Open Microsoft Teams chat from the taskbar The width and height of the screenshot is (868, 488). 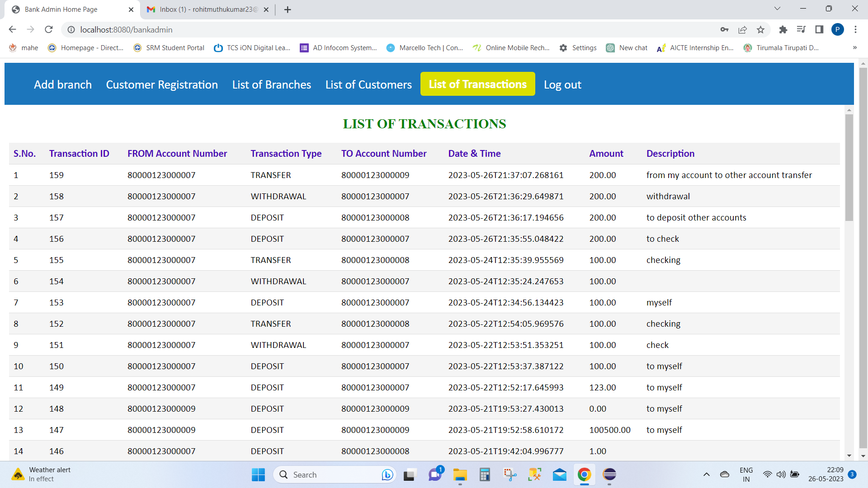coord(435,474)
